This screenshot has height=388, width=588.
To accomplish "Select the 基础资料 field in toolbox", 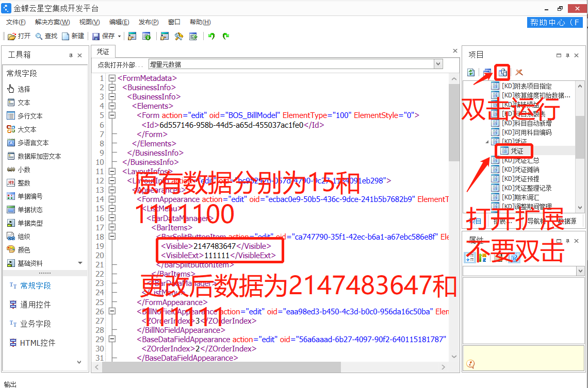I will pos(25,263).
